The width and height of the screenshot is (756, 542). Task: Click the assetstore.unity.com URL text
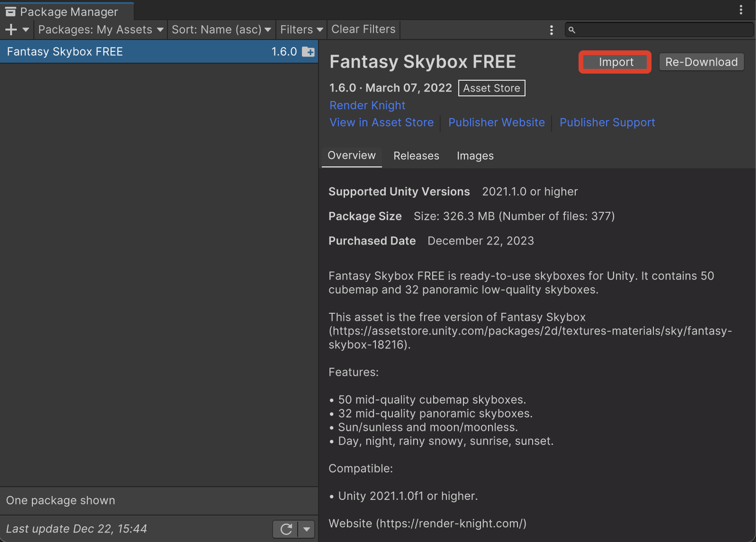click(530, 338)
